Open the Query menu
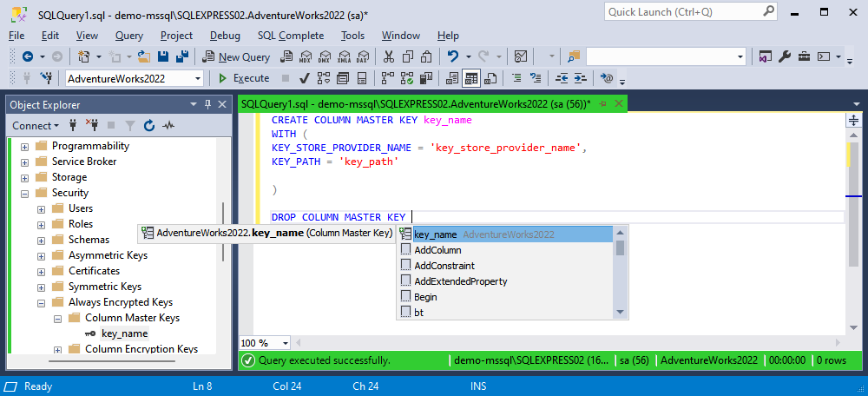The image size is (868, 396). point(129,36)
